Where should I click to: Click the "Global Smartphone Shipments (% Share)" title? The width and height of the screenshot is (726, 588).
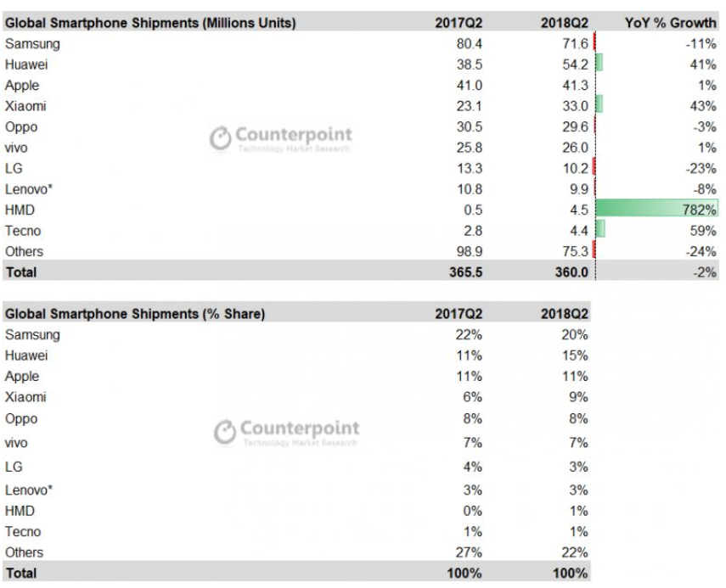135,314
